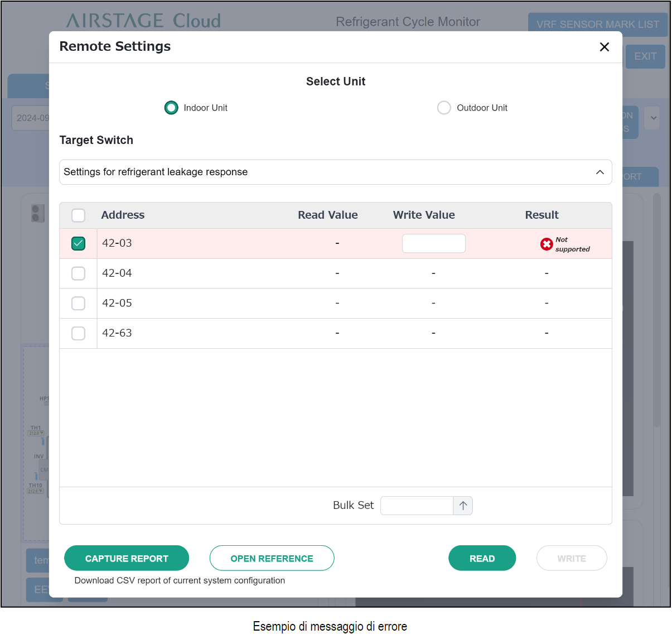Uncheck the 42-03 address checkbox
Image resolution: width=672 pixels, height=639 pixels.
pyautogui.click(x=79, y=243)
